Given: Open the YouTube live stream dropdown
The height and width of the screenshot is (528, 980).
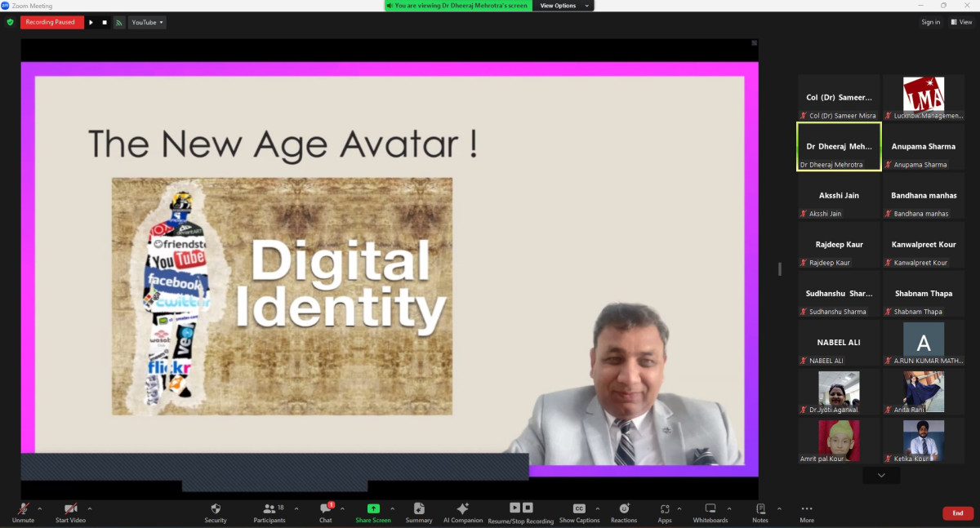Looking at the screenshot, I should tap(147, 22).
